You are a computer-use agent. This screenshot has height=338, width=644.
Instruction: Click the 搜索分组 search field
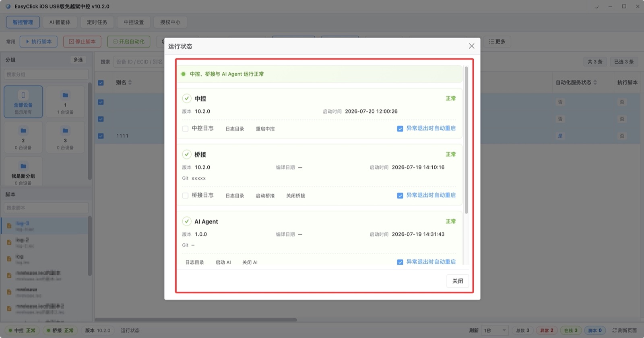(x=46, y=75)
